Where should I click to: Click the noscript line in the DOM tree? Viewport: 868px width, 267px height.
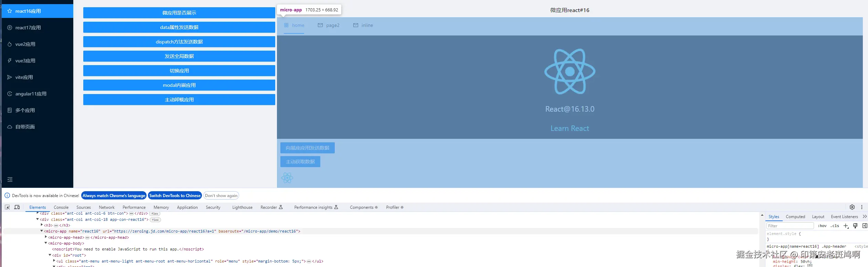128,249
